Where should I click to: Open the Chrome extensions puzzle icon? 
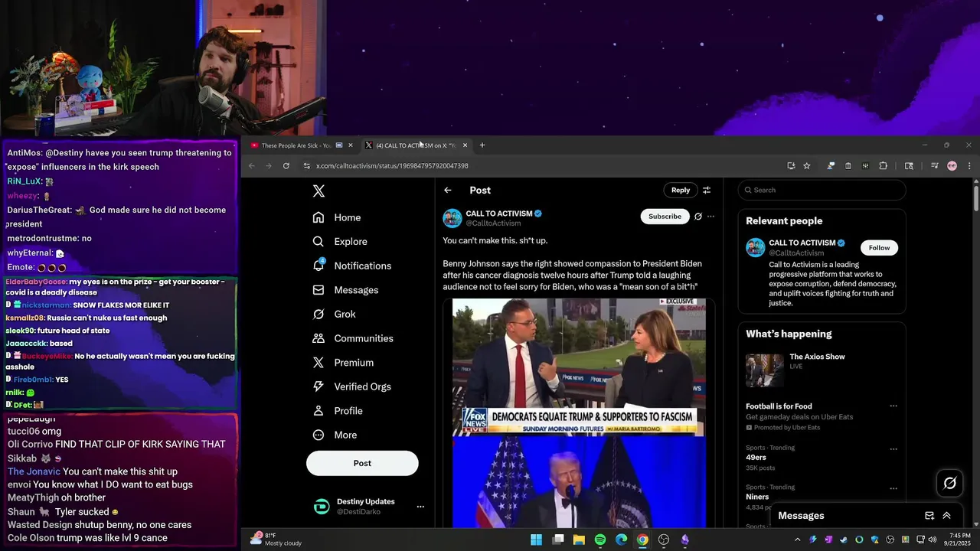tap(883, 166)
